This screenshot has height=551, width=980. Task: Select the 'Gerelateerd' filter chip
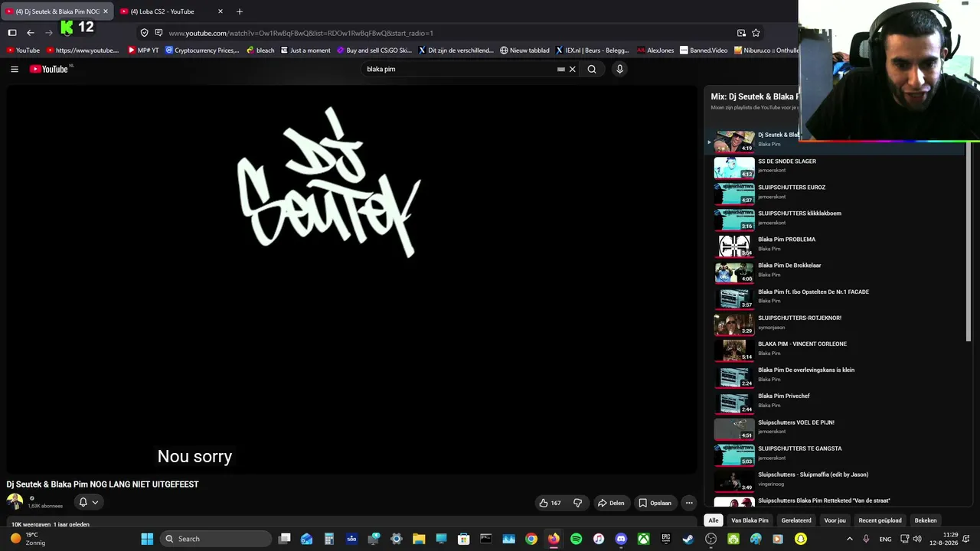[796, 520]
